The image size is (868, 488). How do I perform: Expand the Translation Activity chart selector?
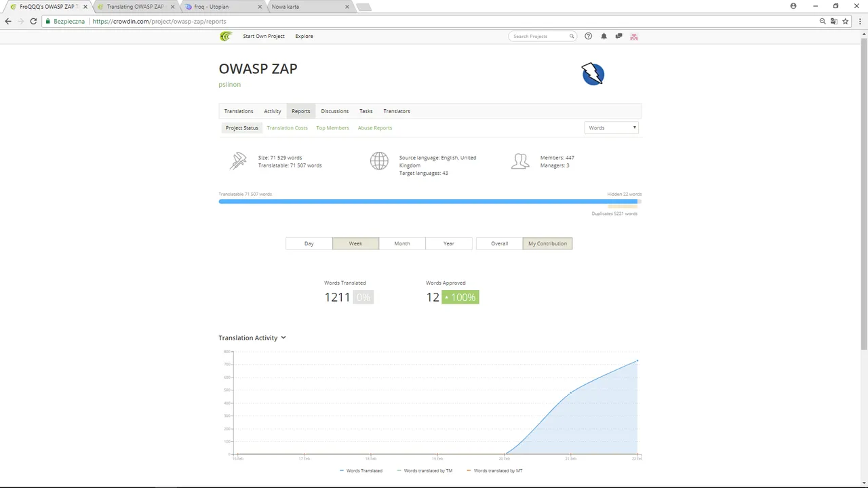283,338
